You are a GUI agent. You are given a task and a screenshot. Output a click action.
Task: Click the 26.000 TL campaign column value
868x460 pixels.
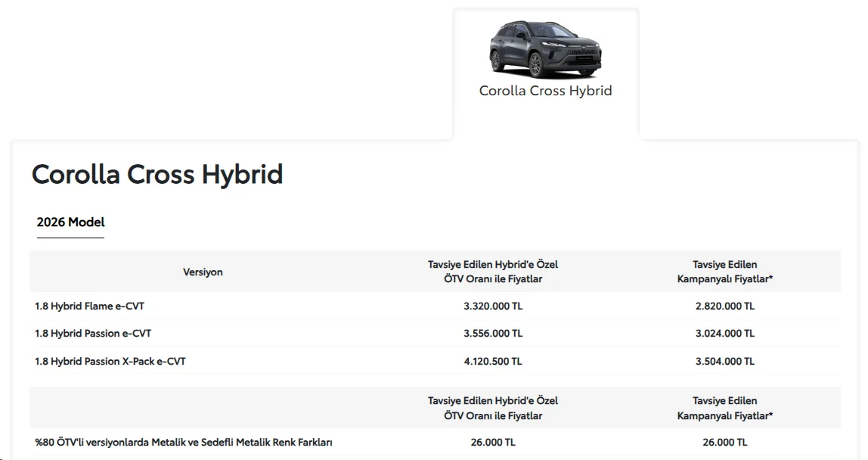click(x=724, y=443)
